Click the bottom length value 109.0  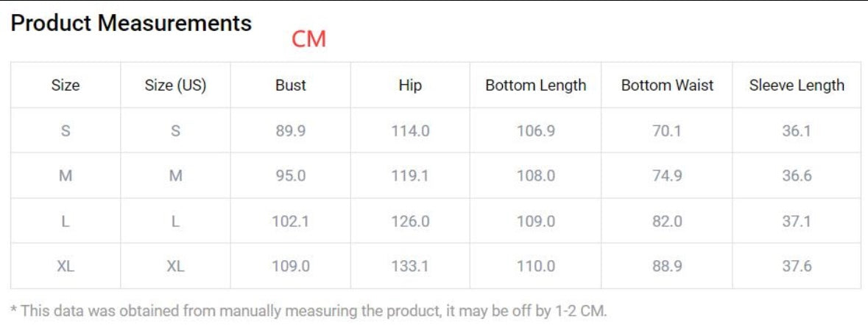click(x=535, y=221)
